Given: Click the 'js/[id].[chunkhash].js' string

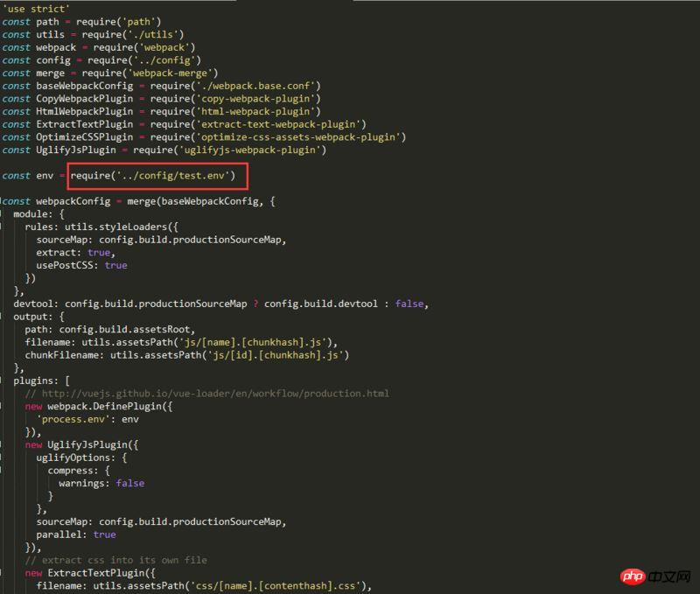Looking at the screenshot, I should tap(278, 355).
